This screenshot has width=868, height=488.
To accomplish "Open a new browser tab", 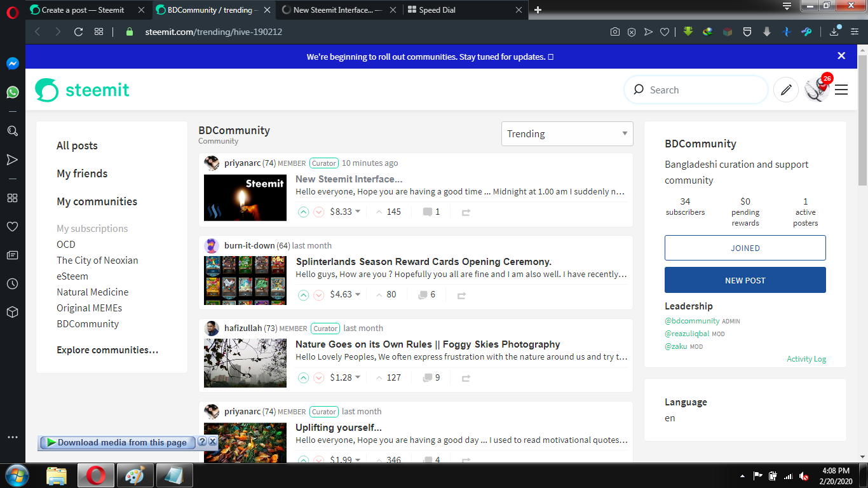I will 538,10.
